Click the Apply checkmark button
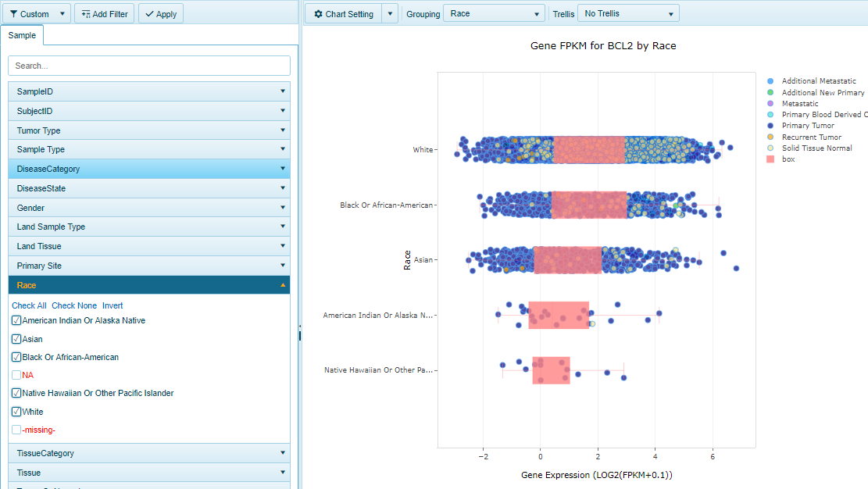The height and width of the screenshot is (489, 868). [161, 14]
